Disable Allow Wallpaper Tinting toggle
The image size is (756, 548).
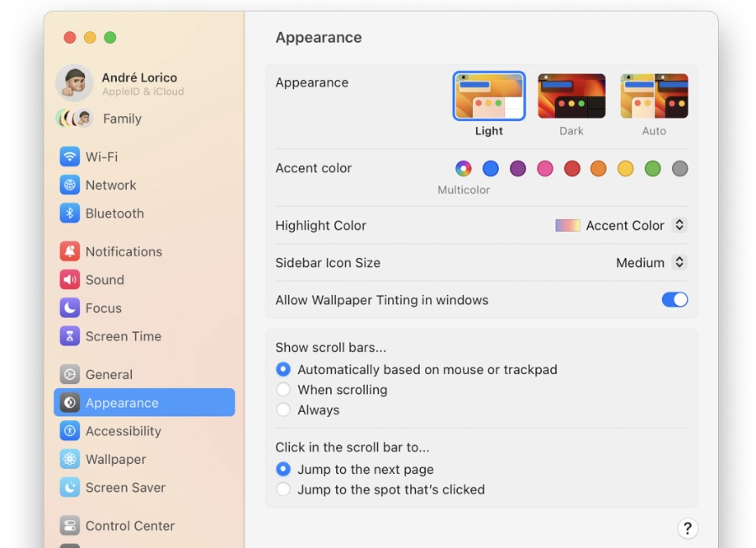point(675,299)
